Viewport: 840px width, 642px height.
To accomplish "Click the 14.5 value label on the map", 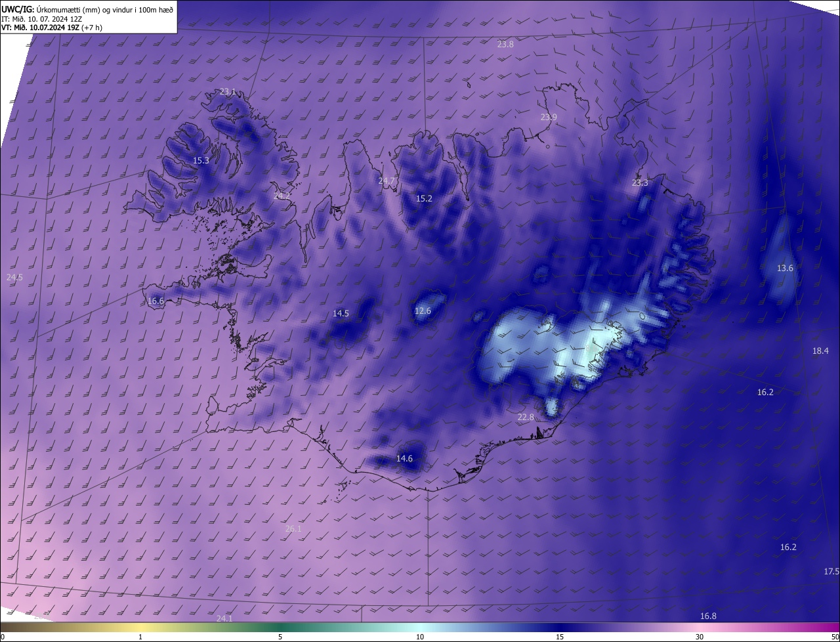I will pyautogui.click(x=341, y=314).
